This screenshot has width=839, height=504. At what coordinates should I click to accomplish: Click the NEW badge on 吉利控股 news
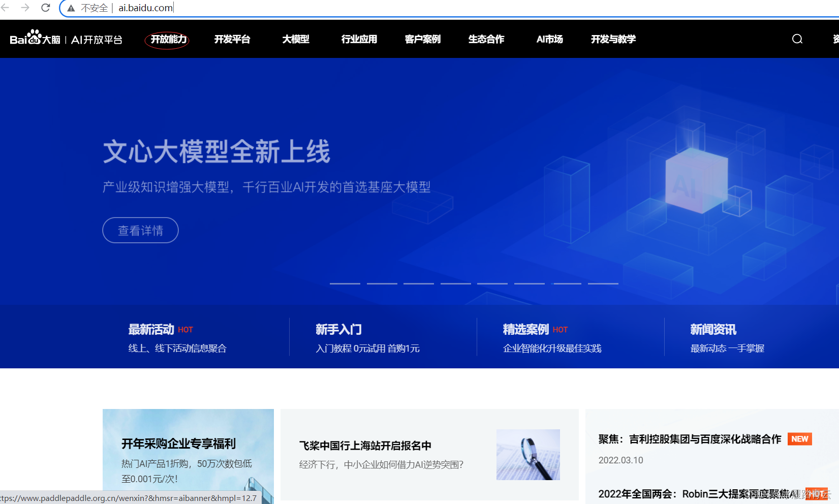tap(799, 439)
